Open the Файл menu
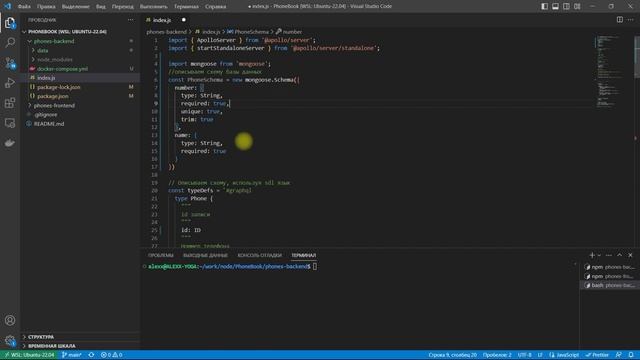 pos(24,7)
